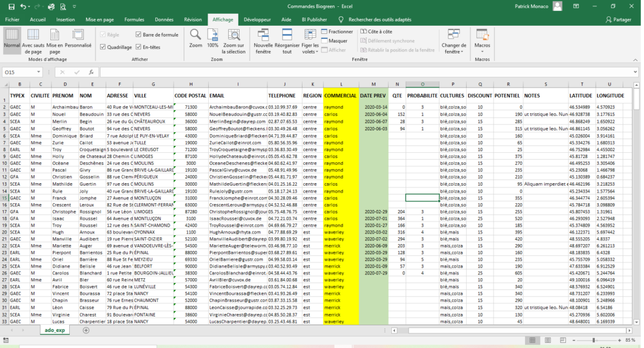
Task: Toggle Quadrillage gridlines checkbox
Action: point(103,47)
